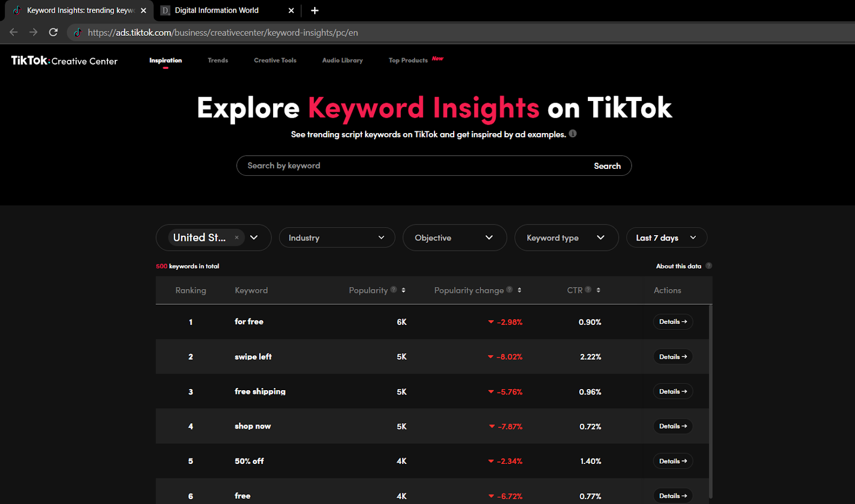Open the Objective dropdown
The height and width of the screenshot is (504, 855).
point(454,237)
